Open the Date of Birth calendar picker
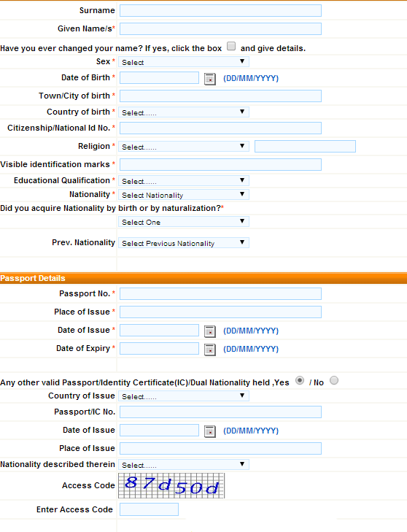This screenshot has width=407, height=532. point(210,79)
